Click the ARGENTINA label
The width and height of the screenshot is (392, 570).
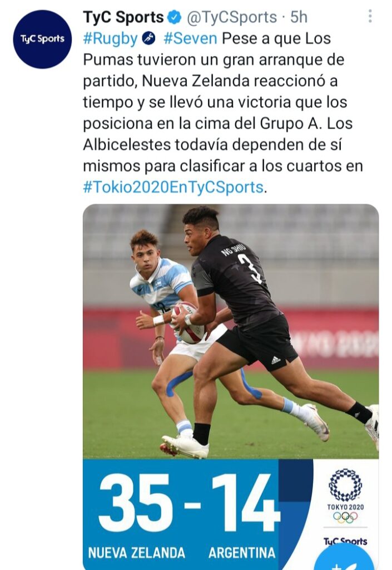(242, 553)
